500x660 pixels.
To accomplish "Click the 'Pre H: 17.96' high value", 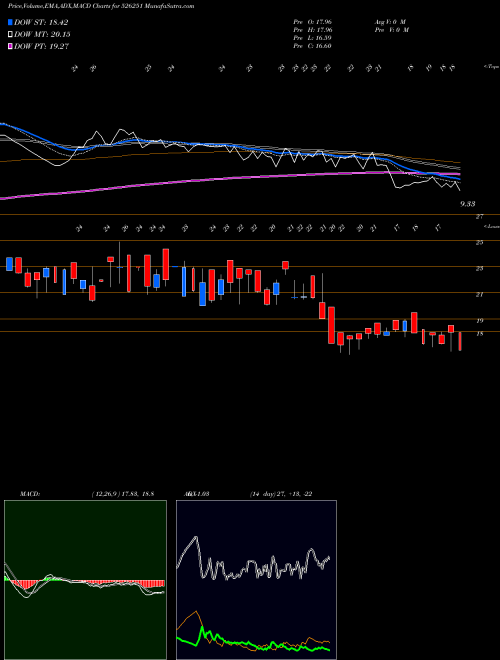I will point(313,30).
